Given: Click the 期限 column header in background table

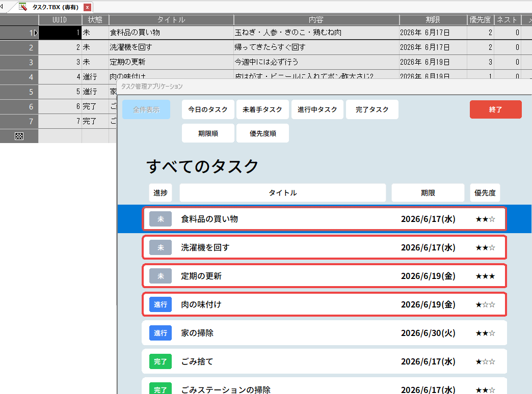Looking at the screenshot, I should click(433, 20).
